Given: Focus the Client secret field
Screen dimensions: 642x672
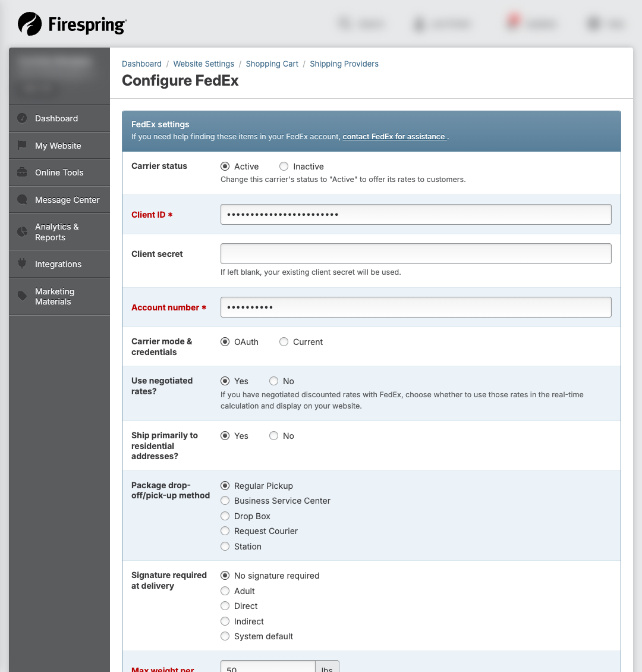Looking at the screenshot, I should point(416,254).
